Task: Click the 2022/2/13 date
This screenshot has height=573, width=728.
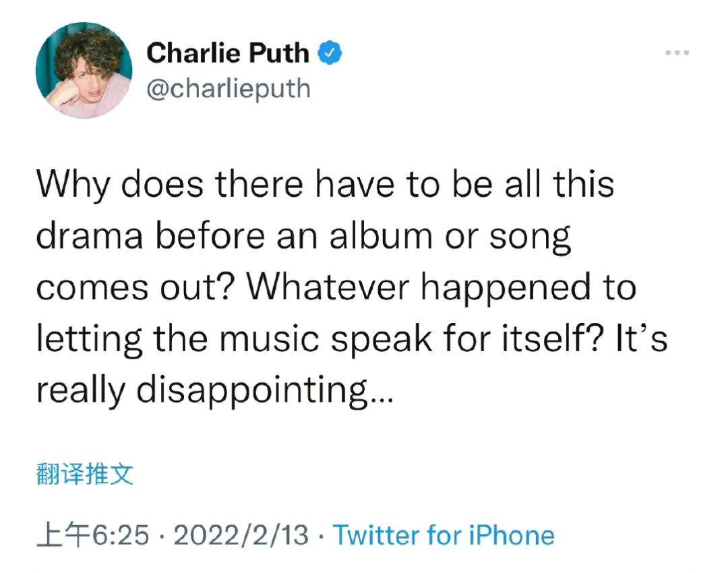Action: pos(241,535)
